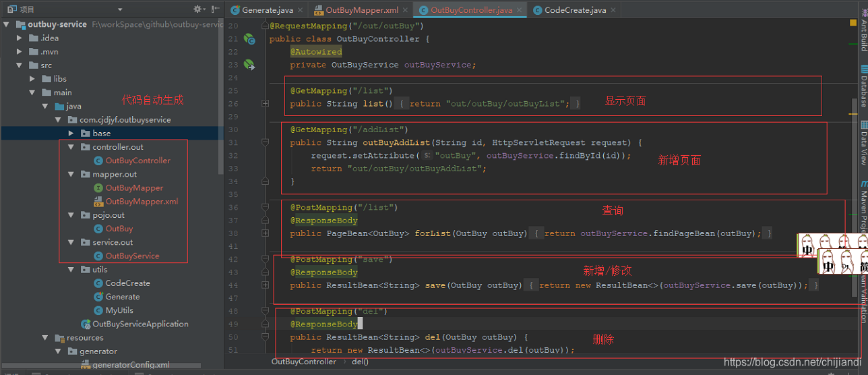Collapse the del method fold on line 50

[x=265, y=337]
